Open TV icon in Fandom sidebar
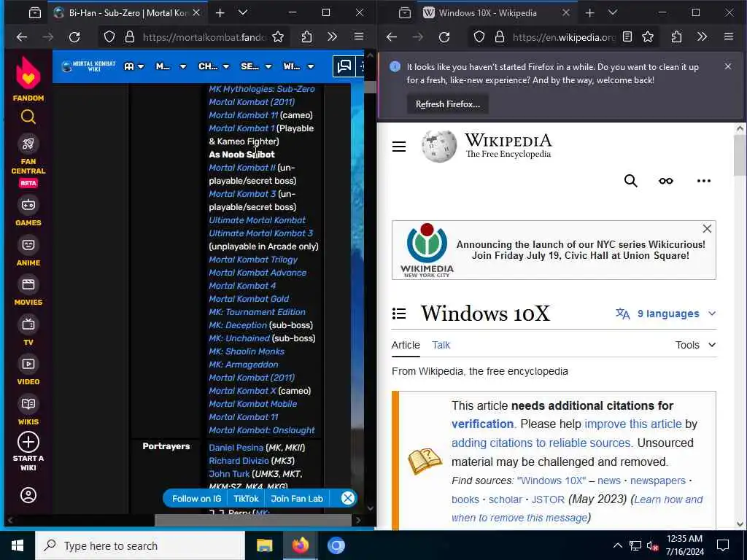 (x=28, y=324)
